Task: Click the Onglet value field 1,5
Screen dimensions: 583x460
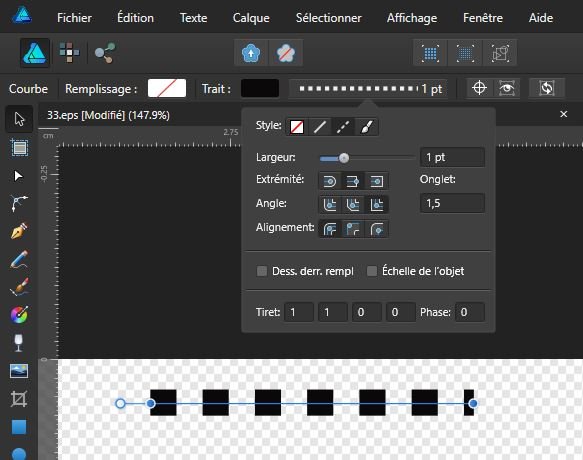Action: point(452,203)
